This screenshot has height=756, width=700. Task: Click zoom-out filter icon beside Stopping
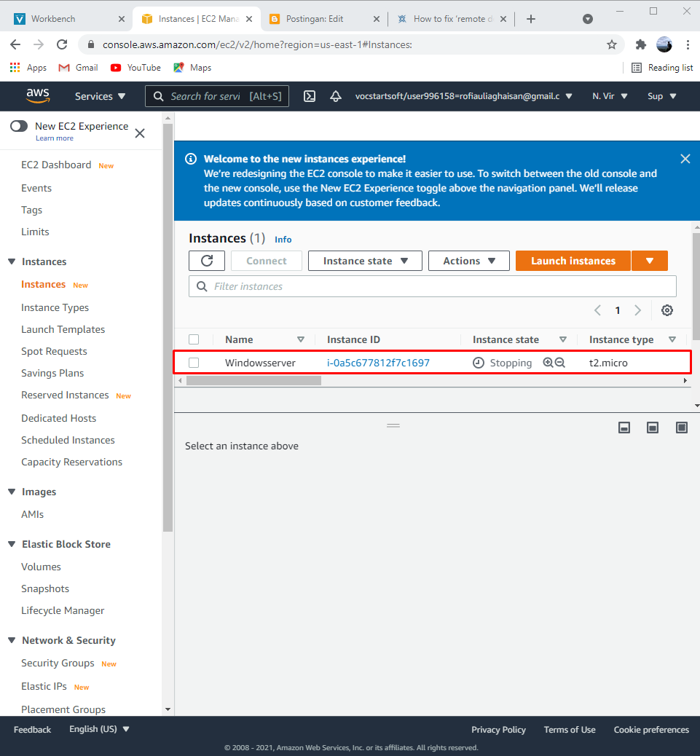[x=559, y=363]
